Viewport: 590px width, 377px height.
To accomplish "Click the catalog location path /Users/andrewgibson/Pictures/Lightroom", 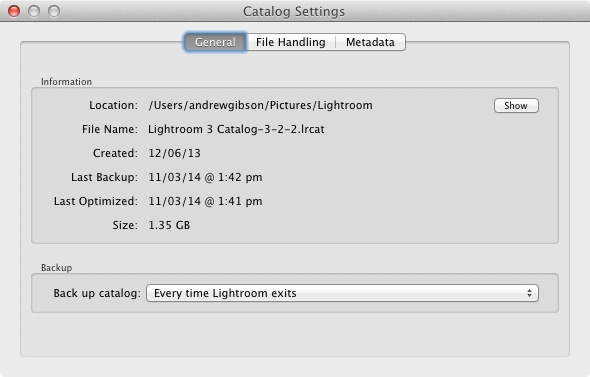I will (x=260, y=105).
